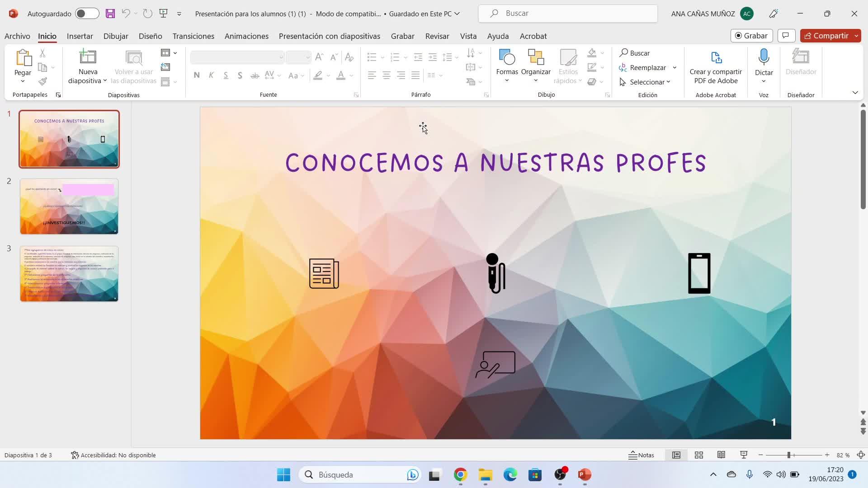Toggle the Notas pane button
The width and height of the screenshot is (868, 488).
tap(641, 455)
